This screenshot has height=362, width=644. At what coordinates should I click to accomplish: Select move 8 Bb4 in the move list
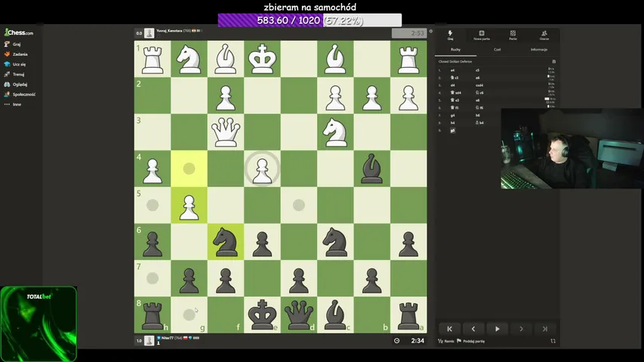pos(479,123)
